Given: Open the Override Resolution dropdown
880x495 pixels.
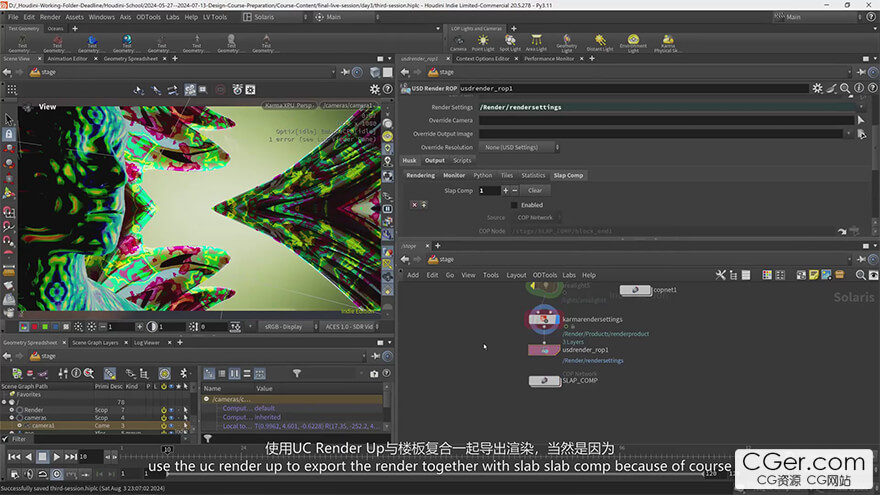Looking at the screenshot, I should pyautogui.click(x=519, y=148).
